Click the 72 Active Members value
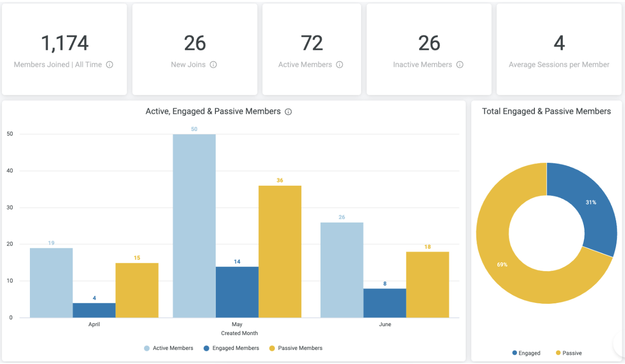 click(312, 43)
